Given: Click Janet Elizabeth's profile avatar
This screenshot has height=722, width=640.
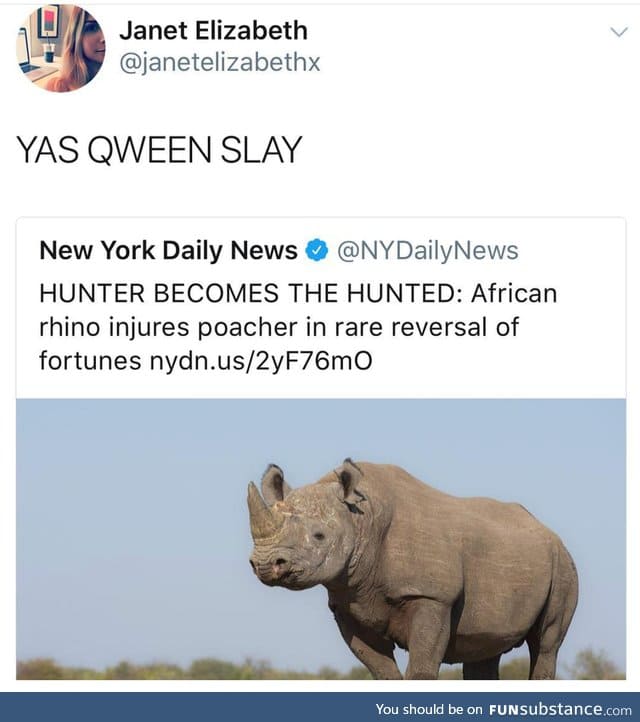Looking at the screenshot, I should tap(60, 48).
